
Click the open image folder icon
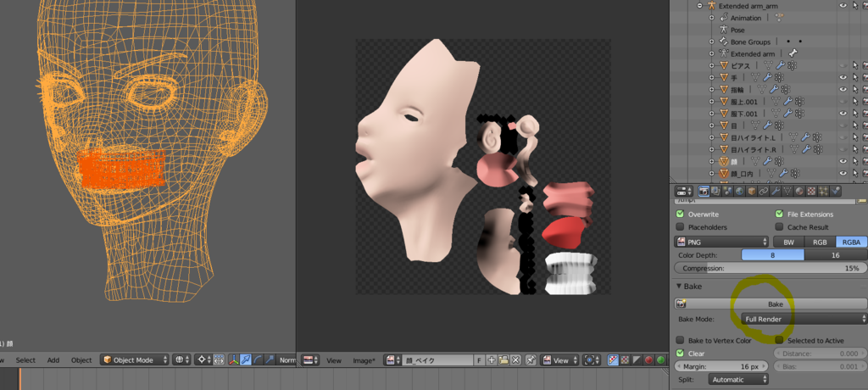point(504,360)
